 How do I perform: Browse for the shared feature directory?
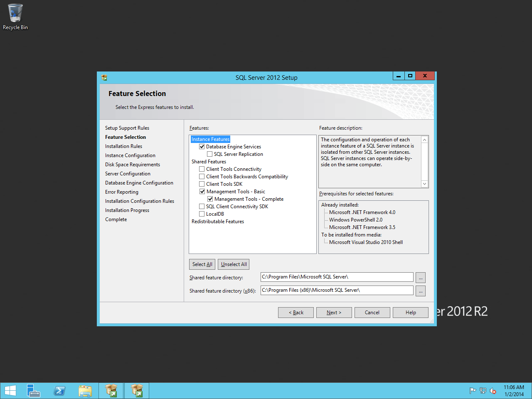(x=421, y=278)
